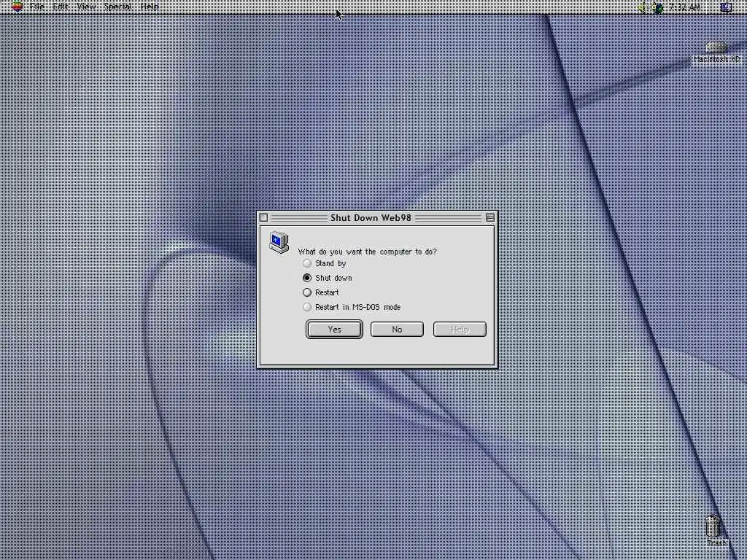The height and width of the screenshot is (560, 747).
Task: Open the File menu
Action: (x=36, y=7)
